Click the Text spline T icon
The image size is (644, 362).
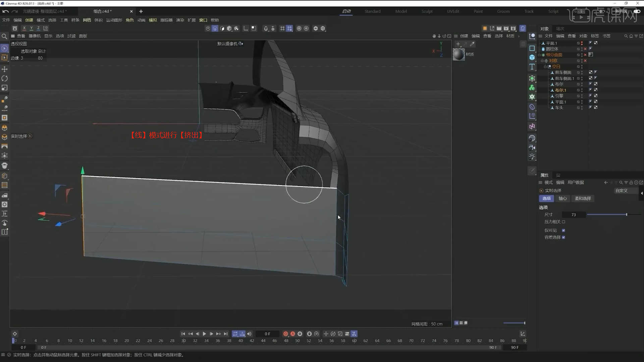tap(532, 67)
